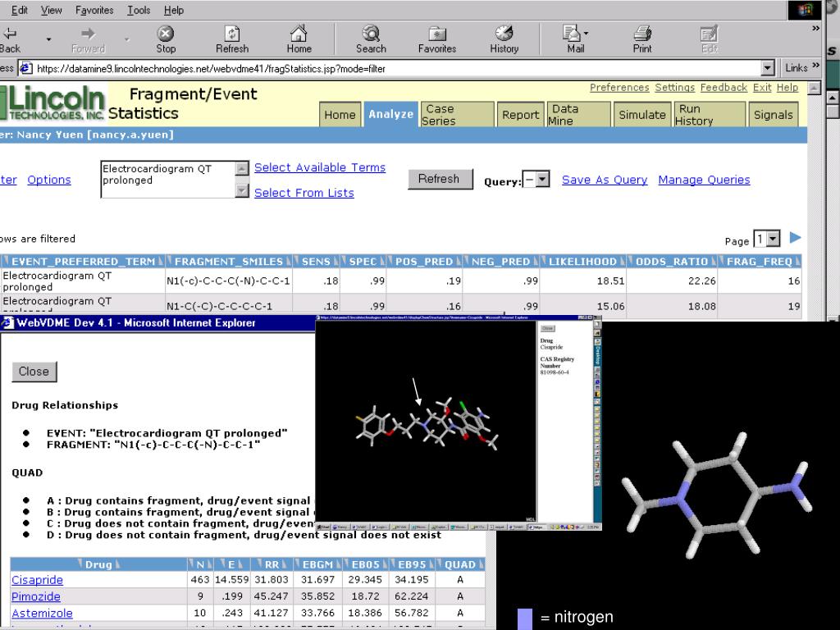
Task: Click the Manage Queries link
Action: 704,180
